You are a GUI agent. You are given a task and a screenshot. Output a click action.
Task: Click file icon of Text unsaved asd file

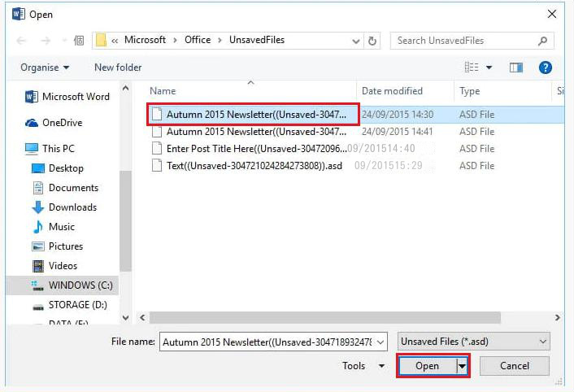[157, 165]
